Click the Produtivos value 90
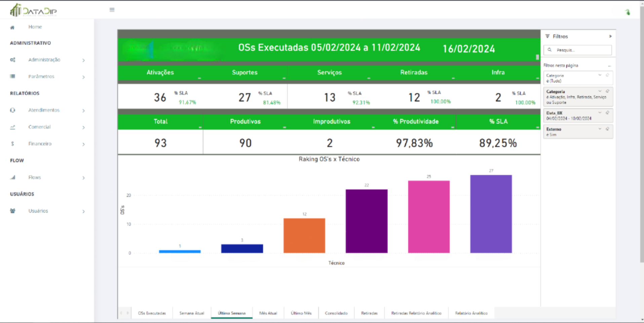644x323 pixels. point(245,143)
